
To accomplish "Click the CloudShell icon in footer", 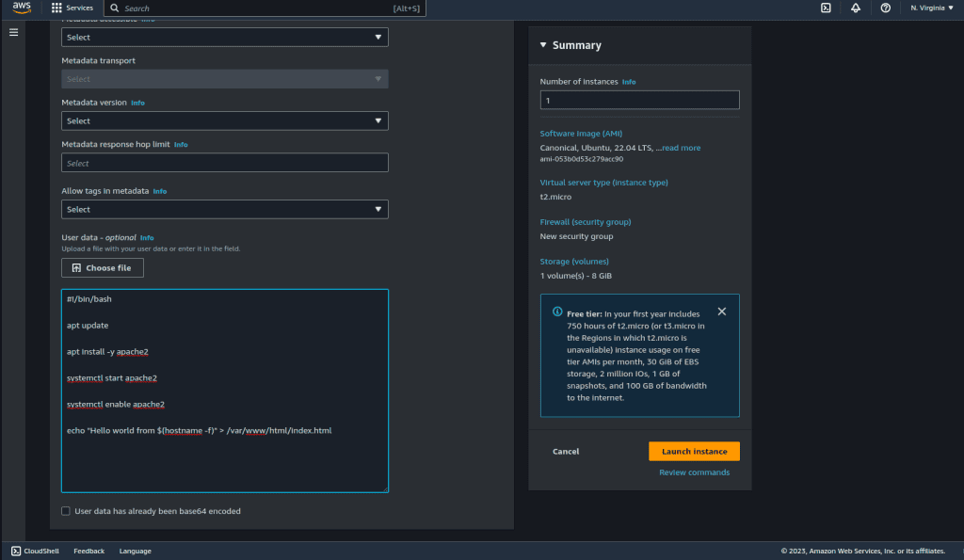I will (x=16, y=551).
